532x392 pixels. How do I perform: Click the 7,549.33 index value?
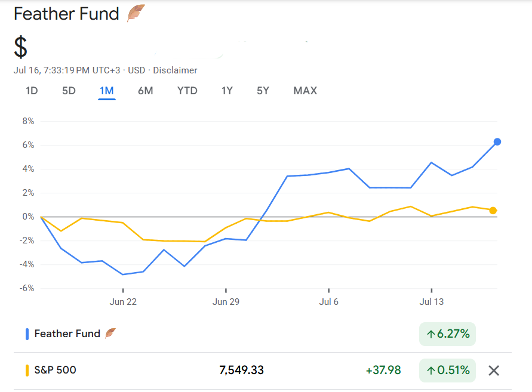[241, 371]
